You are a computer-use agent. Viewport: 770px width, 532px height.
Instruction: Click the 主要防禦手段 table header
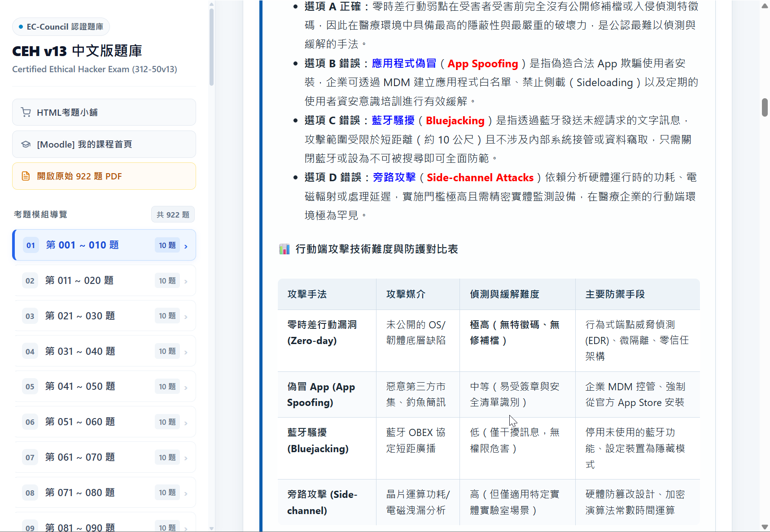tap(638, 294)
